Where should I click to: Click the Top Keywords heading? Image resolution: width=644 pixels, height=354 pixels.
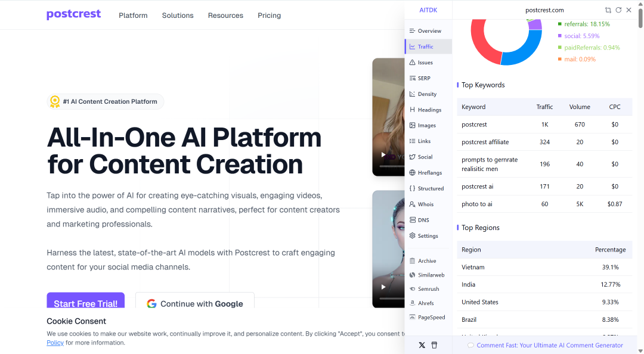tap(483, 85)
